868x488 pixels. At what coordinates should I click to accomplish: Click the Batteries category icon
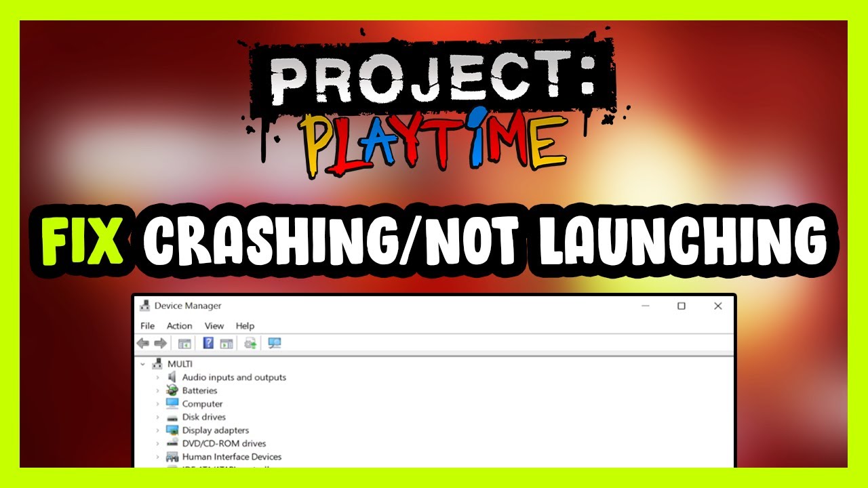point(172,390)
